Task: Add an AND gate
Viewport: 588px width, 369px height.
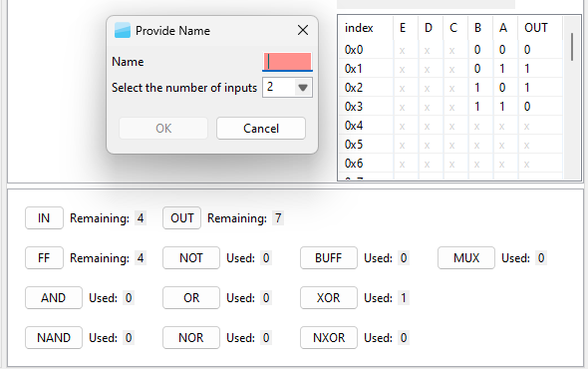Action: click(54, 297)
